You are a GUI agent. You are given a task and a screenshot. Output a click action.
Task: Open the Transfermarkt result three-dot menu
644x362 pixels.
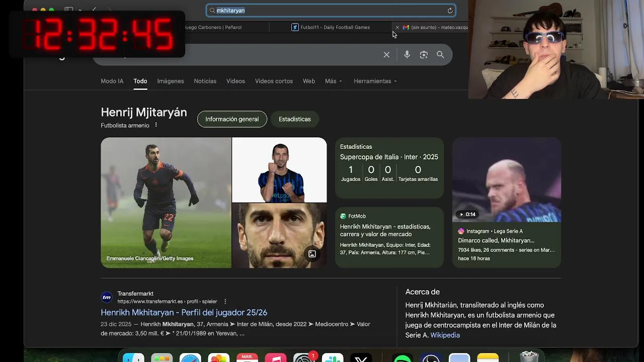225,302
